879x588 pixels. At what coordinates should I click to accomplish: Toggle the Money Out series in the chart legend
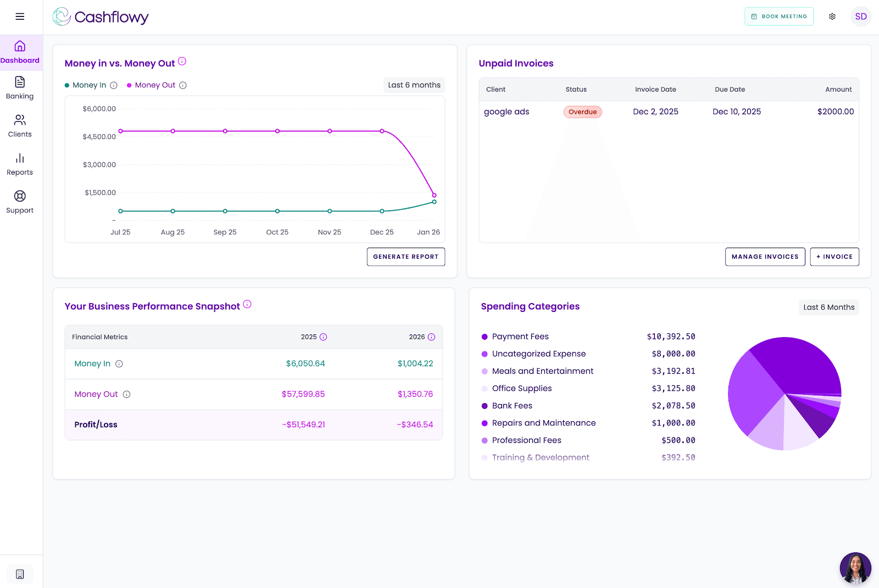154,85
